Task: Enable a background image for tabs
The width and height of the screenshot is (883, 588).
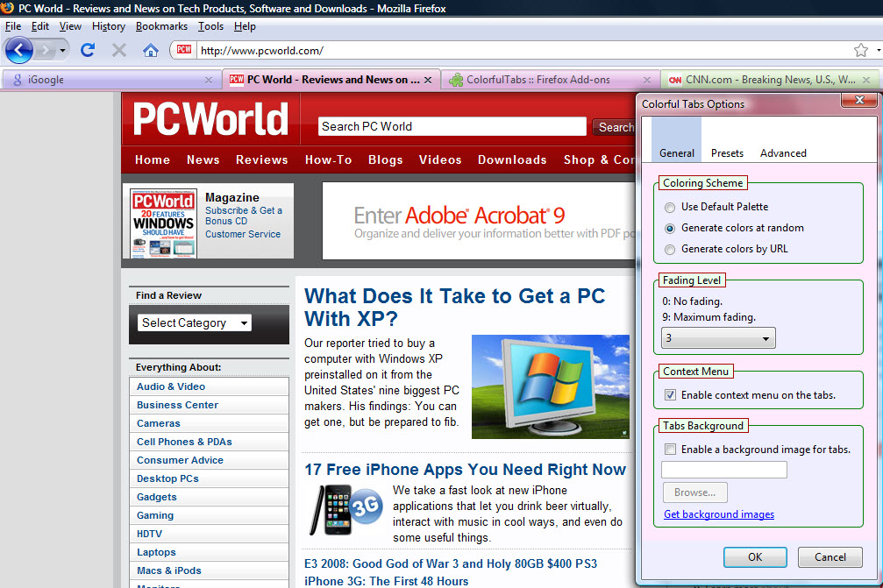Action: 671,450
